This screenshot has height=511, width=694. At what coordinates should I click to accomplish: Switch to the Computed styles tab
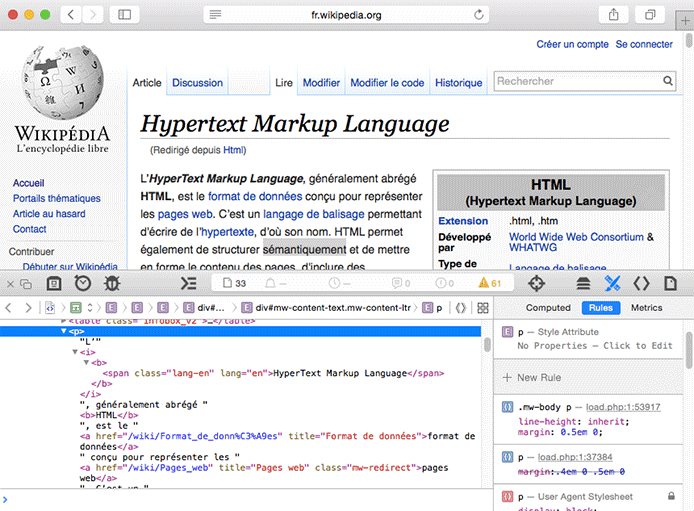coord(548,307)
